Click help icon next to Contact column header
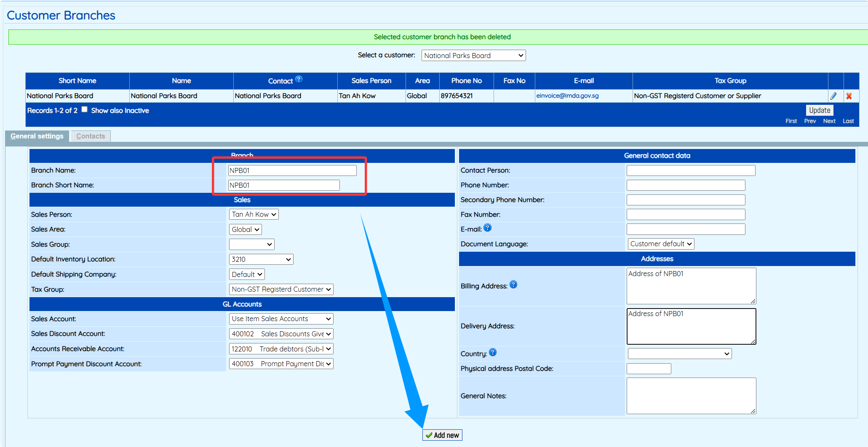 point(299,79)
